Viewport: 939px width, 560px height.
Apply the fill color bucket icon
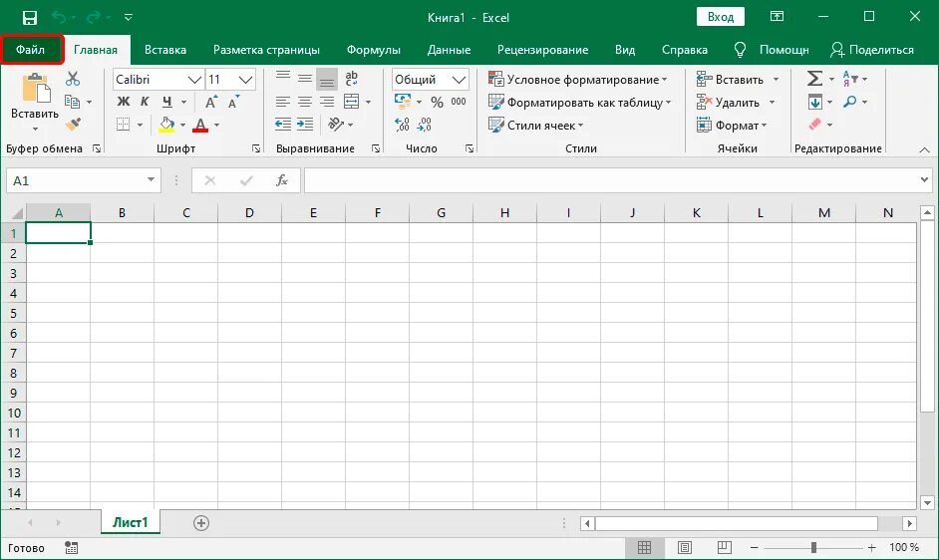point(166,125)
